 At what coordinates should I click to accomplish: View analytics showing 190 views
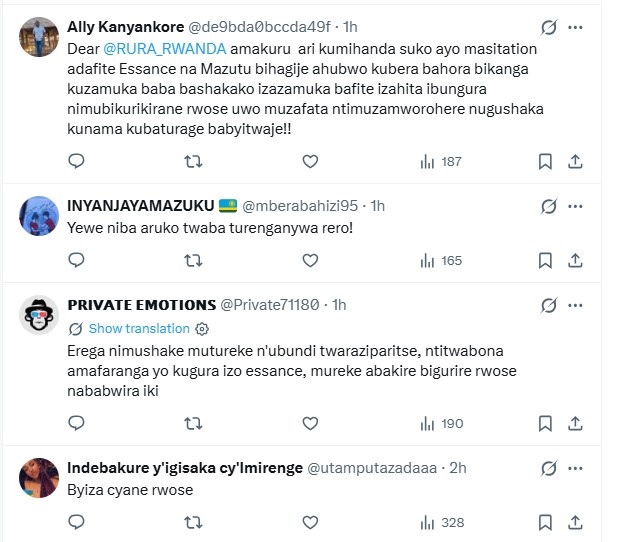point(441,423)
